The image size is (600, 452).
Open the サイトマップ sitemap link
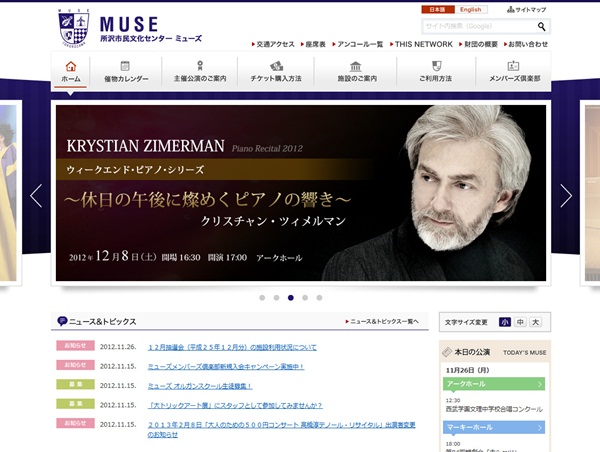527,10
